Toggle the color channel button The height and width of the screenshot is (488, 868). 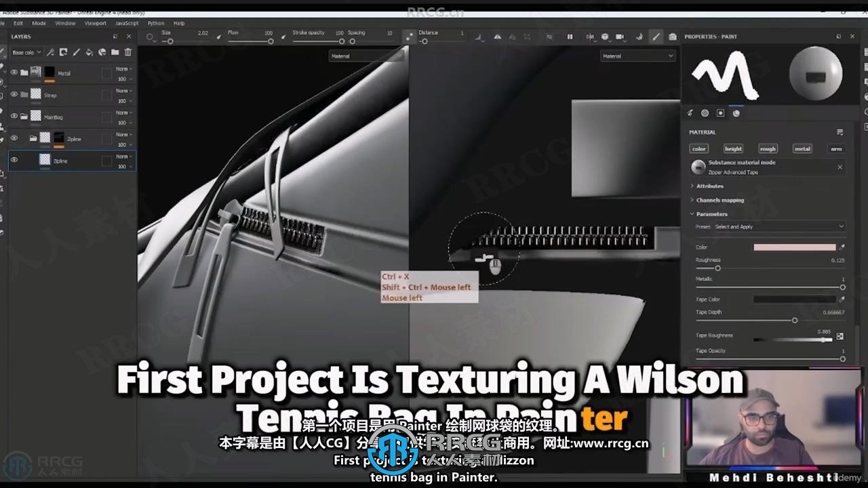tap(699, 148)
